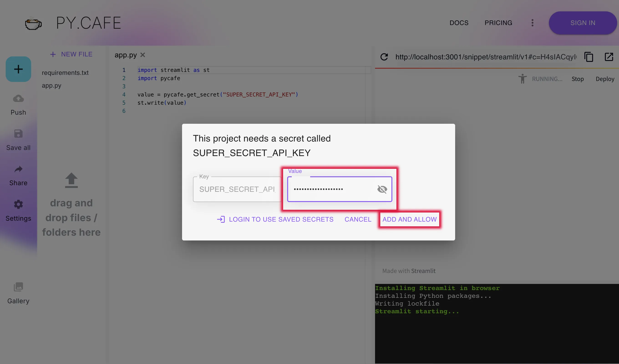Open the Gallery images icon
Viewport: 619px width, 364px height.
coord(18,287)
